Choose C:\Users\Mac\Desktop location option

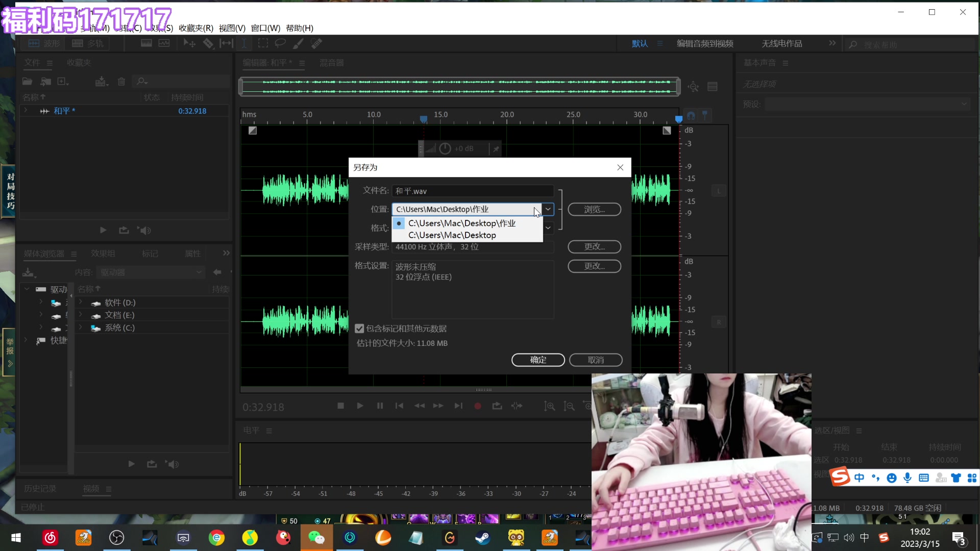(x=452, y=235)
